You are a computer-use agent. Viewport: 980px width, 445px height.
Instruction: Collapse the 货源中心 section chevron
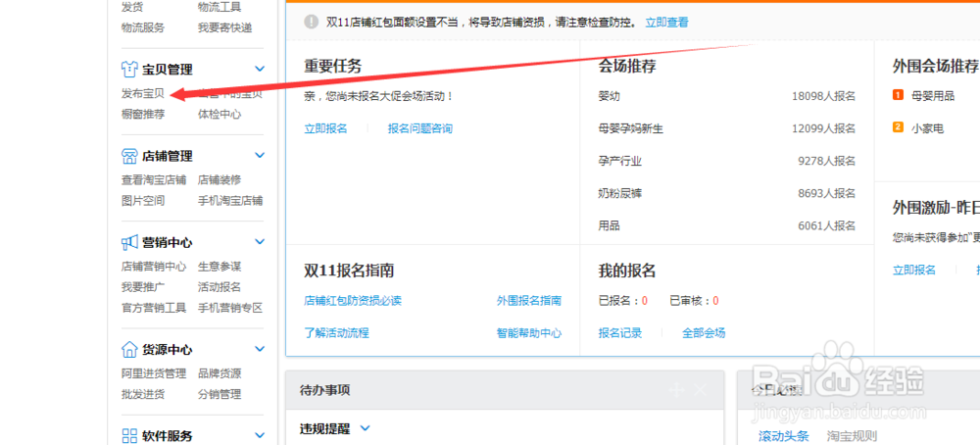coord(260,349)
